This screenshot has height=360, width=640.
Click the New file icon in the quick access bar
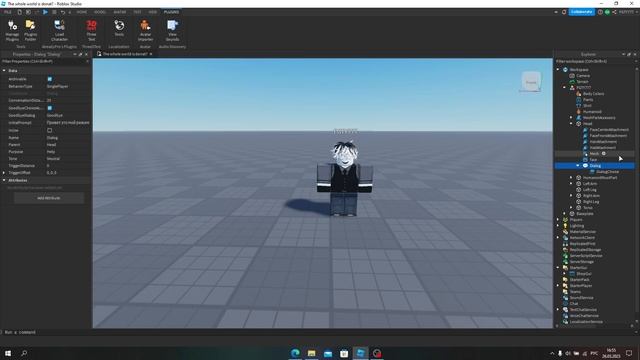pos(19,12)
